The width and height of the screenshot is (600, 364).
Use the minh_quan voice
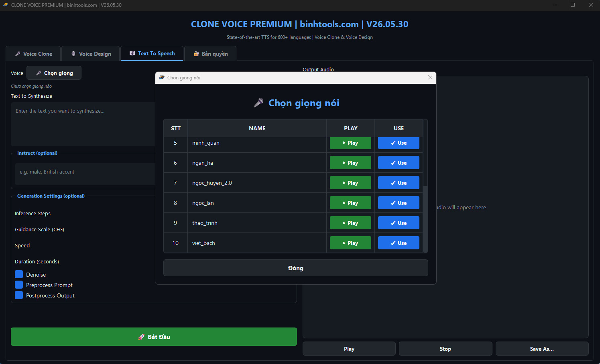[x=399, y=143]
